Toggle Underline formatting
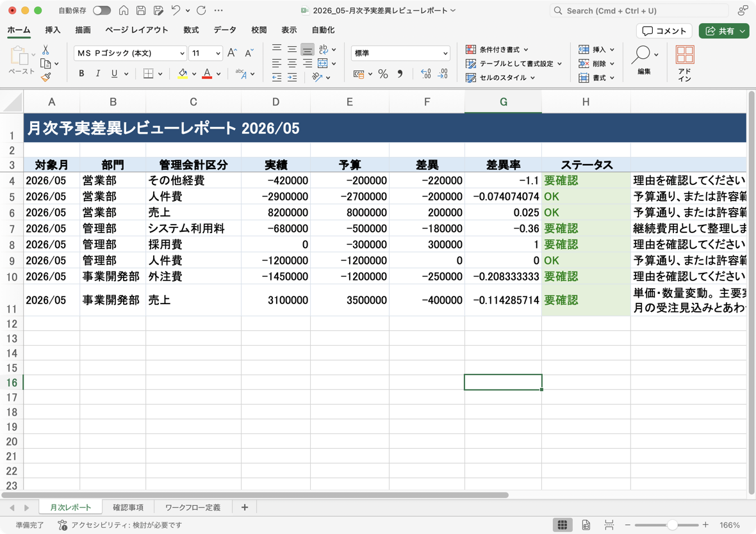The width and height of the screenshot is (756, 534). (x=114, y=73)
